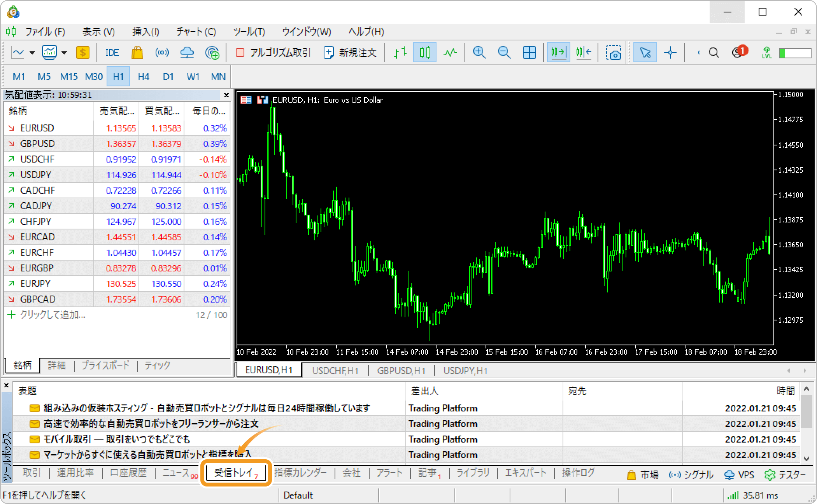Open the Tools menu
Image resolution: width=817 pixels, height=504 pixels.
click(249, 32)
